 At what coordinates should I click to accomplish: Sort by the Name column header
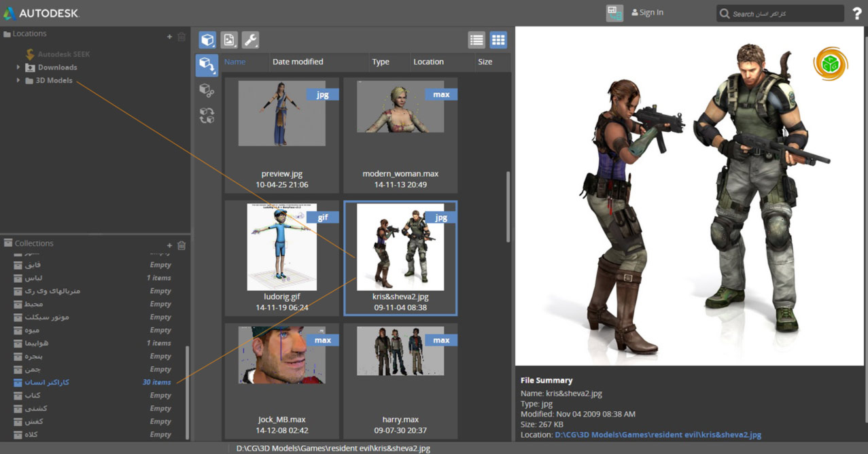pos(235,62)
